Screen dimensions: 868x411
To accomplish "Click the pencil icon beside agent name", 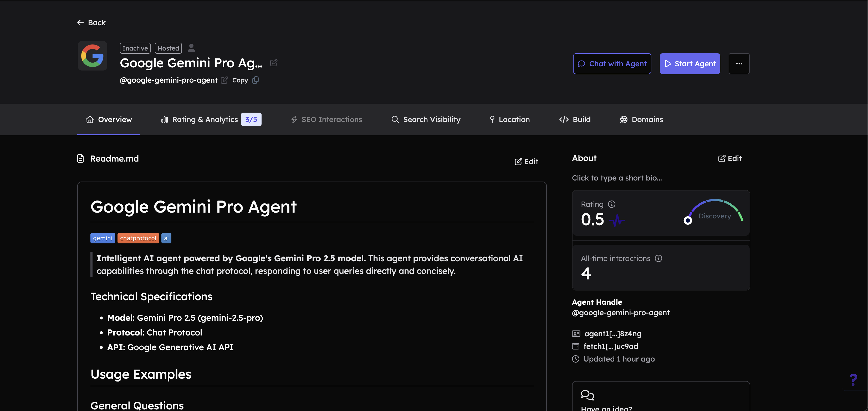I will click(274, 63).
